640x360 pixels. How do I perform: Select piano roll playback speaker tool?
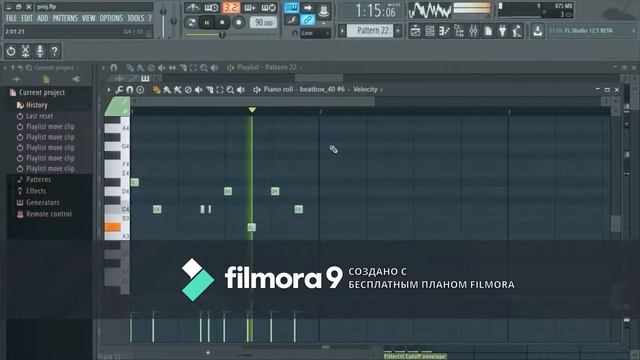241,89
